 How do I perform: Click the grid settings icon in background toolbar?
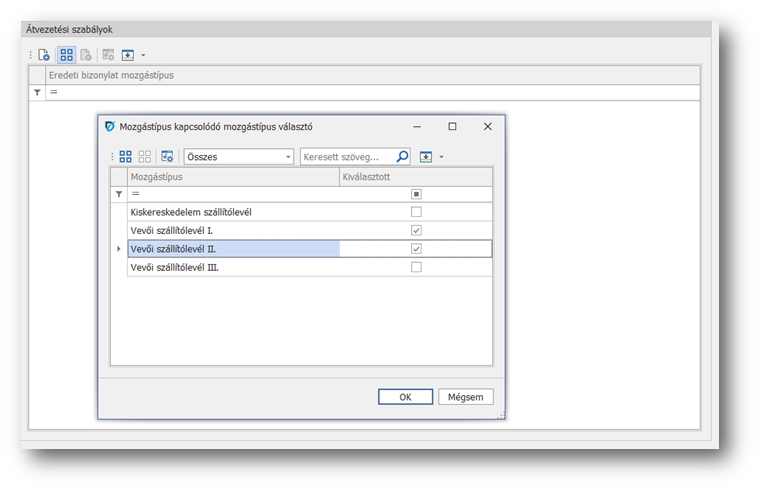[108, 55]
